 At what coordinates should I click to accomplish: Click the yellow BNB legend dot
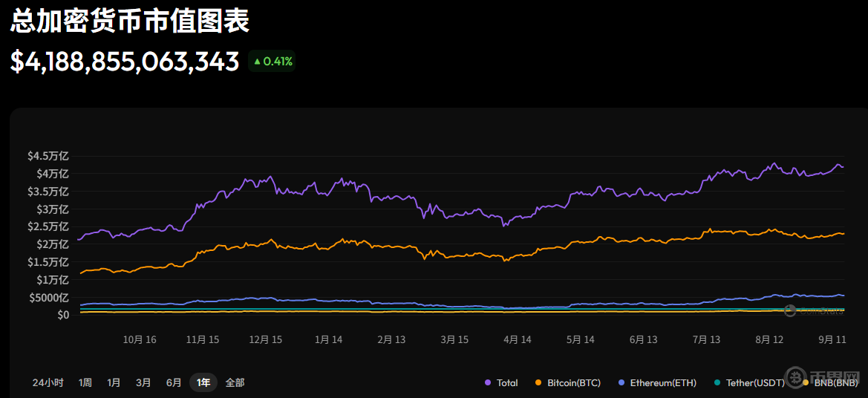point(806,382)
